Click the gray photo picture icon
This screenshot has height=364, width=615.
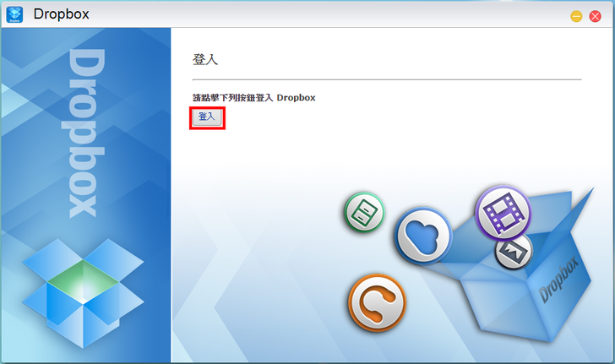[514, 252]
